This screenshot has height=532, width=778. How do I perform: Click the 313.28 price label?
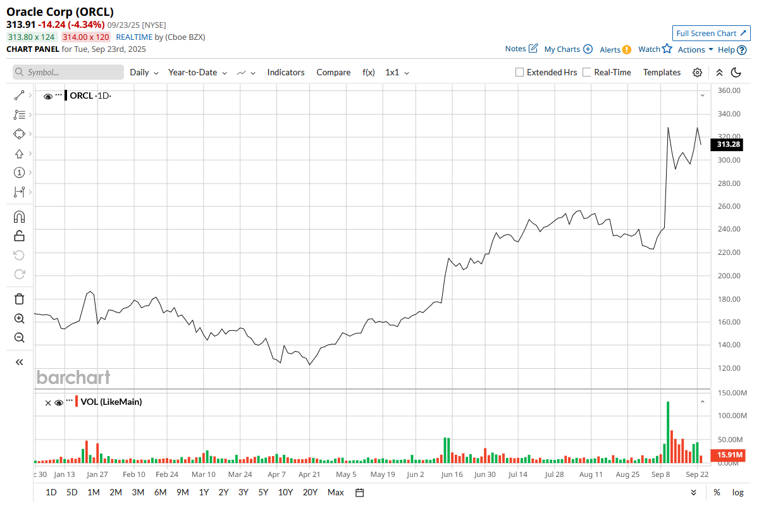pos(728,145)
